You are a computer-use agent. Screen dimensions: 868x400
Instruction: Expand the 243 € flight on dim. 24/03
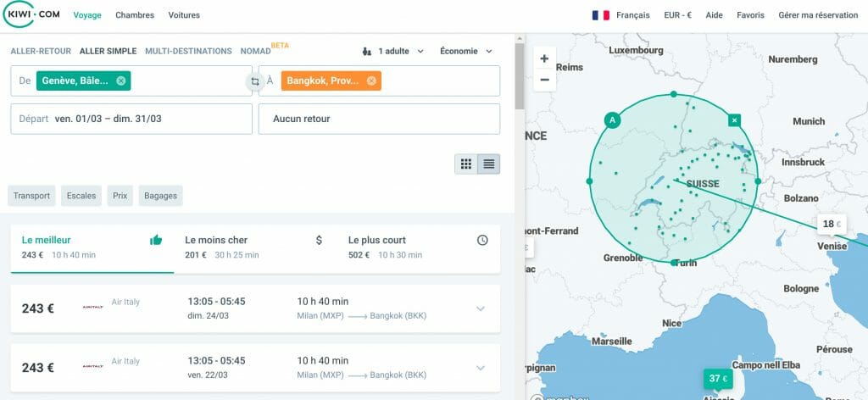point(481,308)
